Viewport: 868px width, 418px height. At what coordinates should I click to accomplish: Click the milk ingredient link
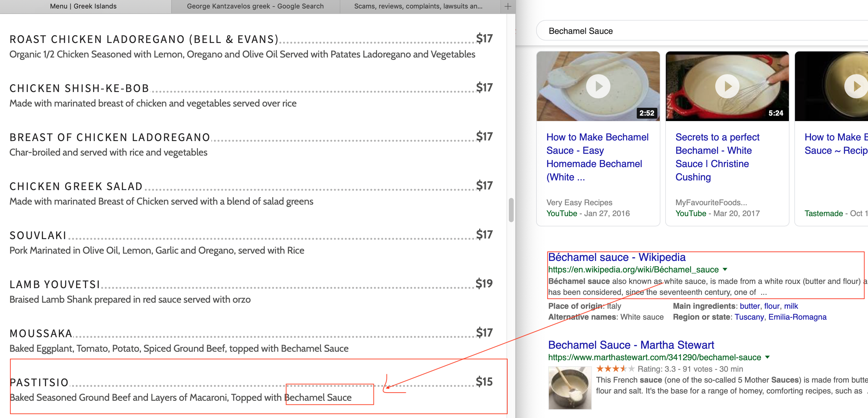tap(791, 306)
